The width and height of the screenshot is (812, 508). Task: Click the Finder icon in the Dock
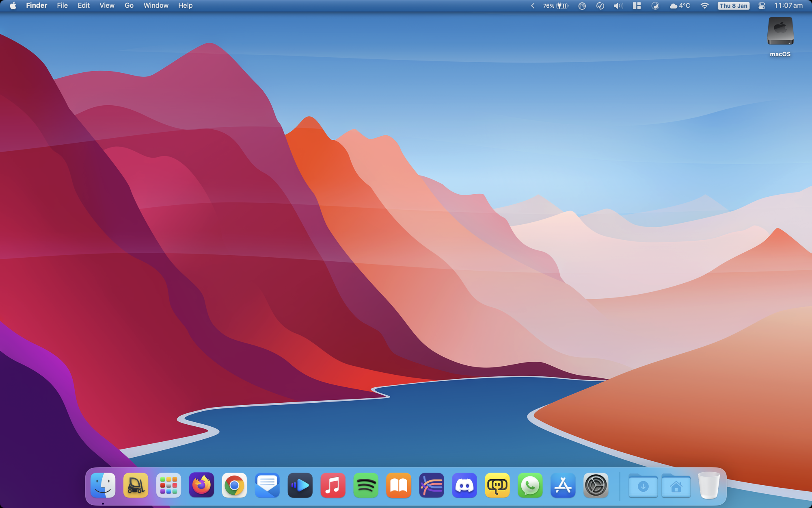click(x=103, y=485)
